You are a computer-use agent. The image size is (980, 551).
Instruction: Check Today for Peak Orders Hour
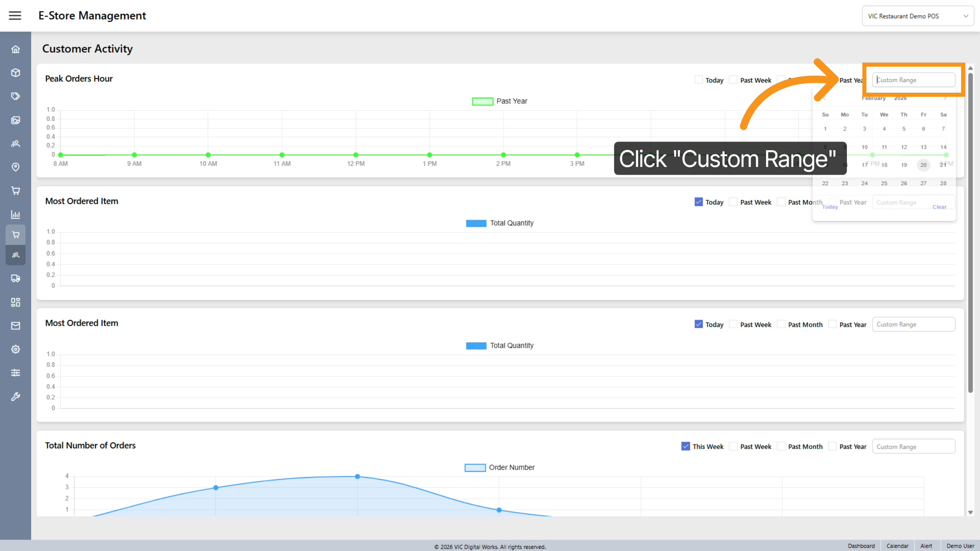point(699,80)
